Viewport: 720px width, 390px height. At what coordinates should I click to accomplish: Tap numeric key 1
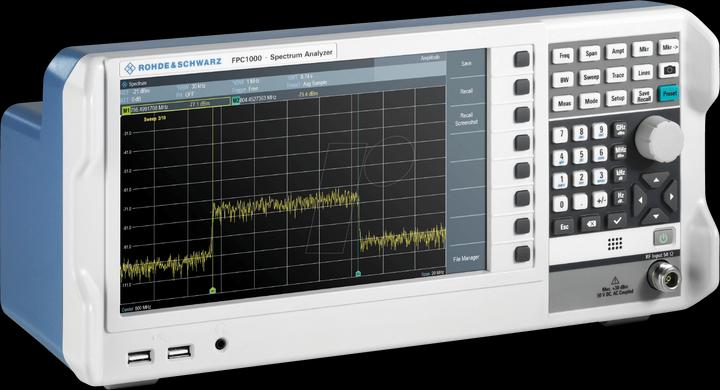(561, 180)
